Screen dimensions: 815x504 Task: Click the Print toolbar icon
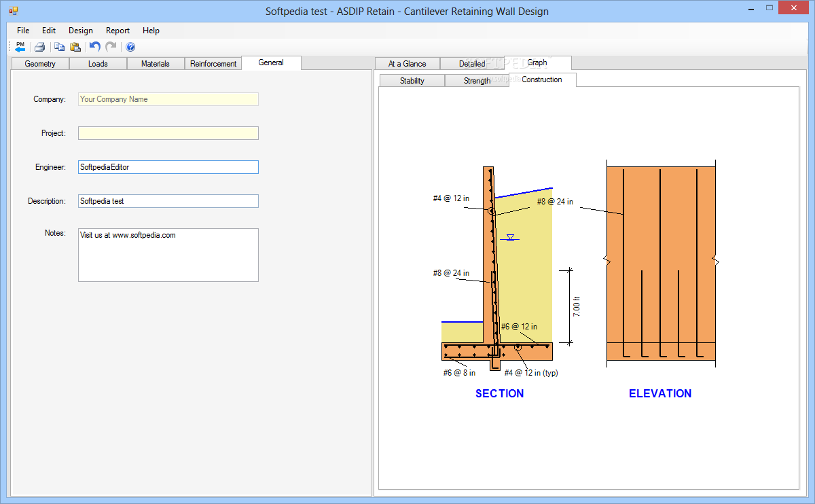pos(40,47)
